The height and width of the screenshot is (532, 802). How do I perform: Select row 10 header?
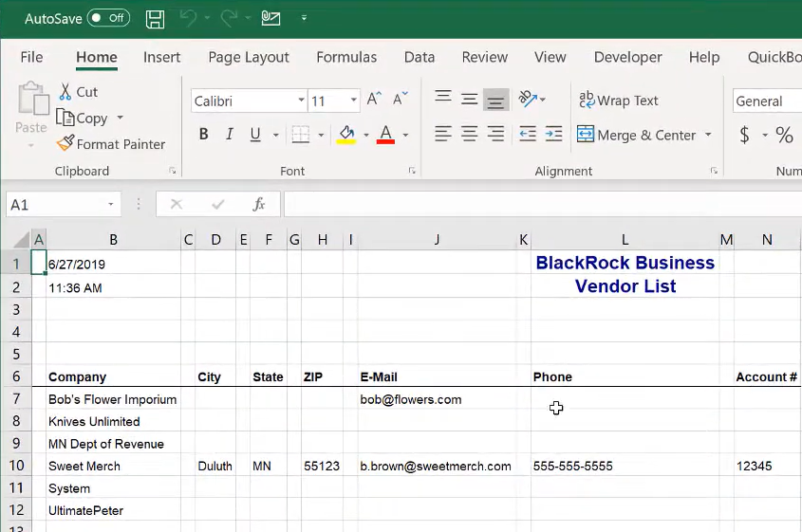point(16,466)
